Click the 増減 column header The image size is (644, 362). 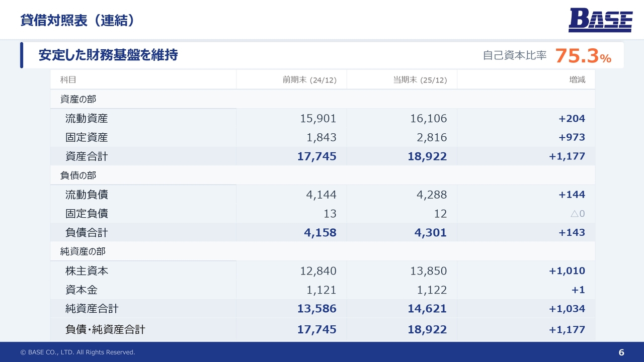coord(577,80)
